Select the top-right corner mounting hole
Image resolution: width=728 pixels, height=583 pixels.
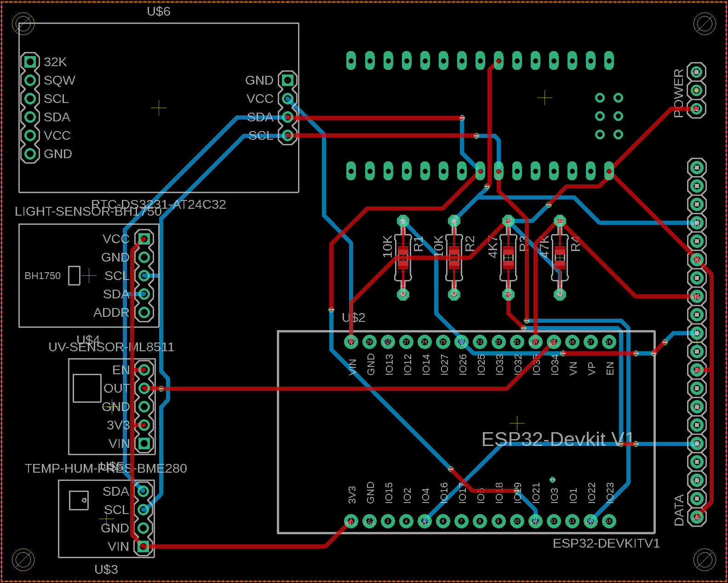704,23
